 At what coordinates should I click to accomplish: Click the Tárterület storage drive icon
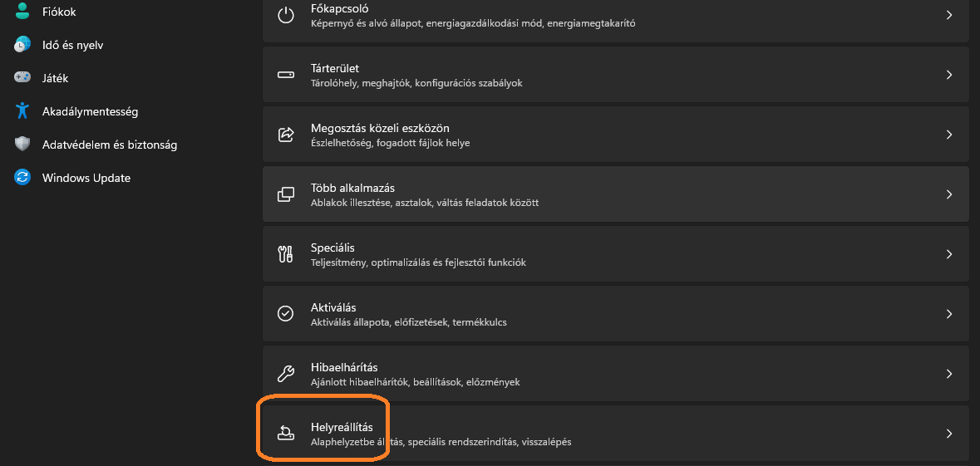click(286, 75)
